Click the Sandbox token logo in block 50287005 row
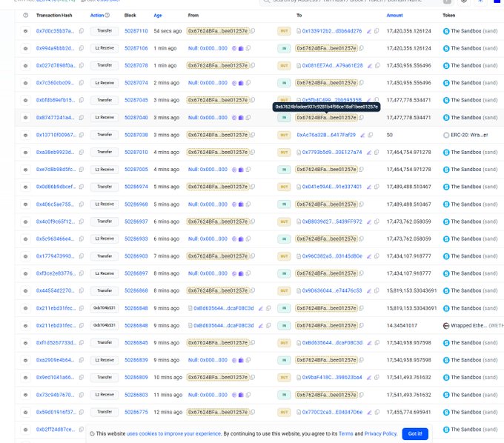 (446, 170)
